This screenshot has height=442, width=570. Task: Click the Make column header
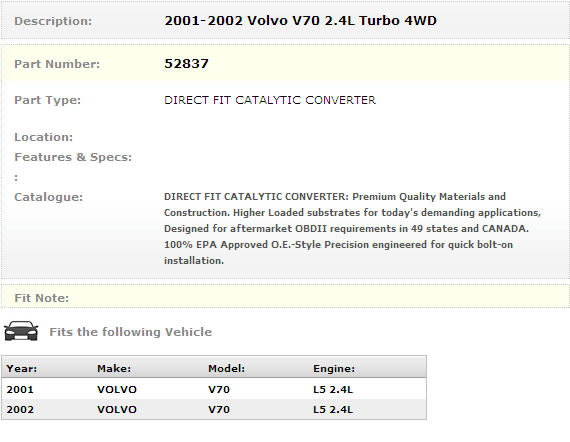click(x=114, y=369)
